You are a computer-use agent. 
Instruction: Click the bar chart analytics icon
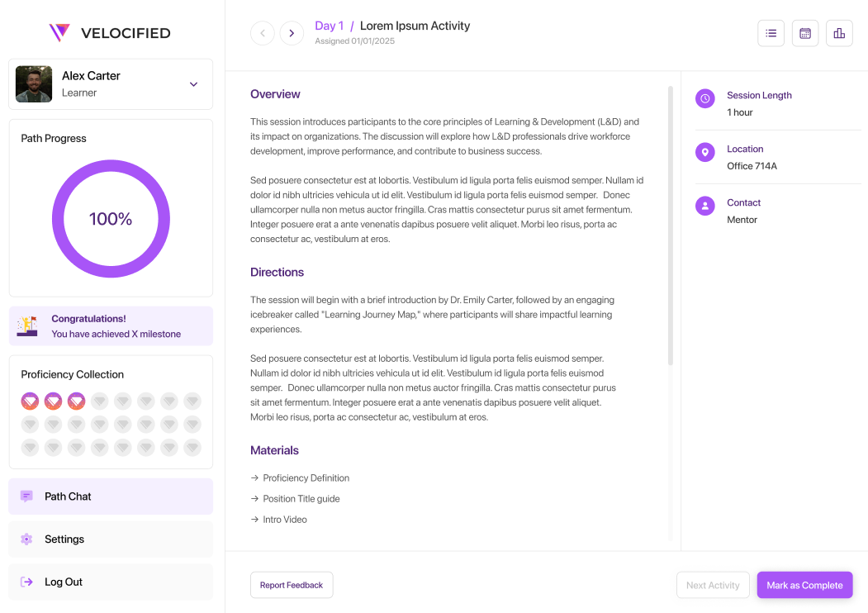click(839, 33)
